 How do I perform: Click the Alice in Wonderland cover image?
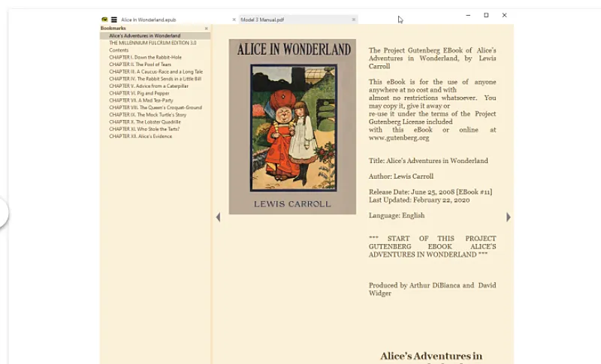[x=292, y=126]
